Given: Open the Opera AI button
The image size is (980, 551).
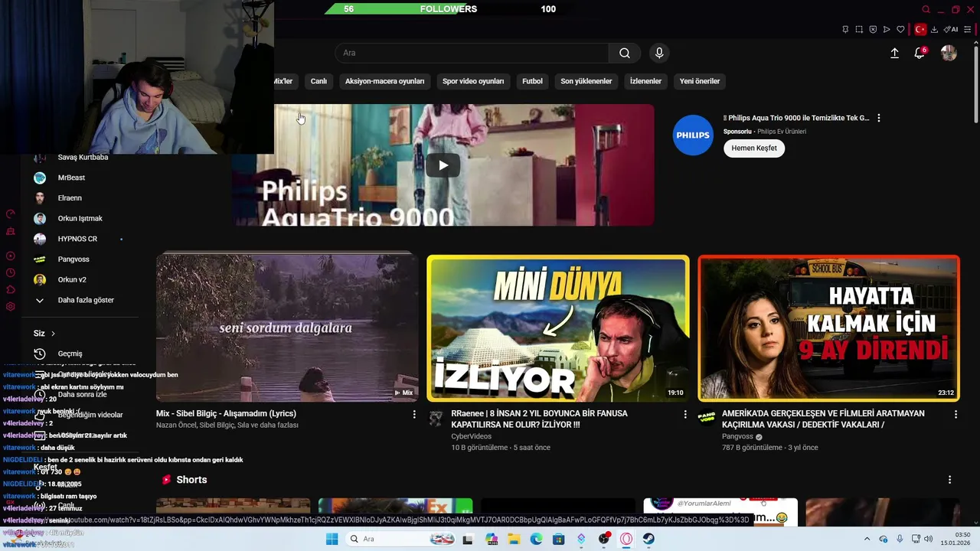Looking at the screenshot, I should 951,30.
